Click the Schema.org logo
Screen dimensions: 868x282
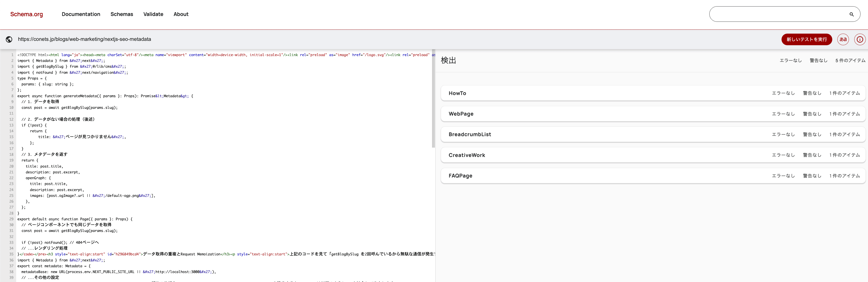26,14
